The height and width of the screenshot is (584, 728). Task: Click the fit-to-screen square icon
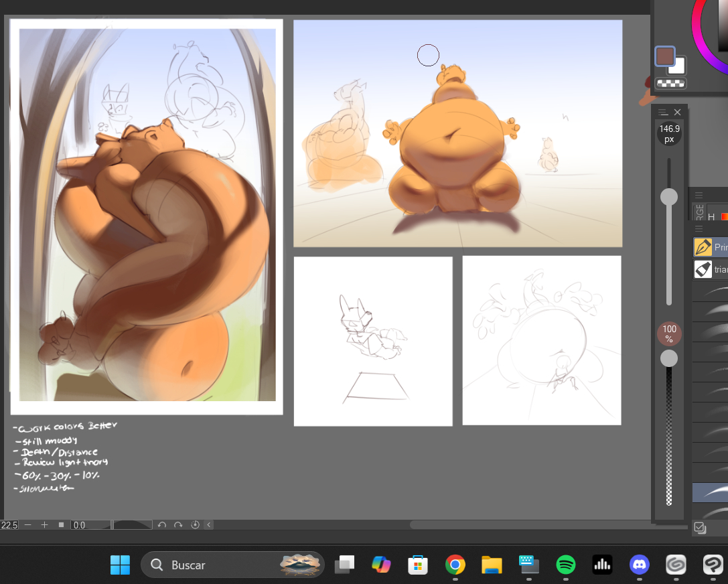click(61, 525)
